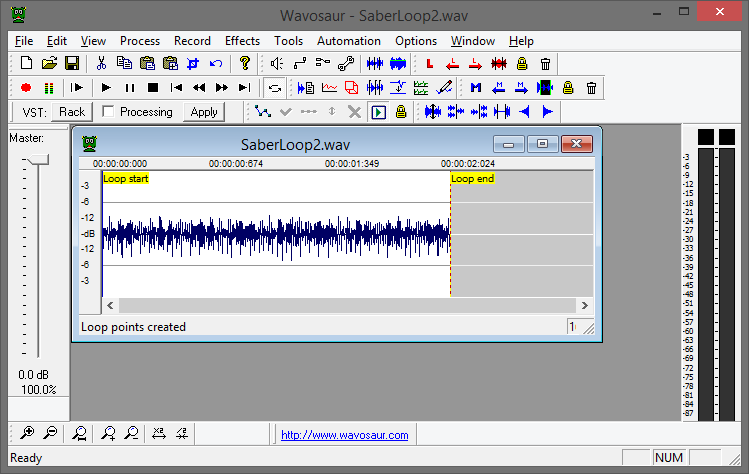Click the pencil draw tool icon

[445, 87]
